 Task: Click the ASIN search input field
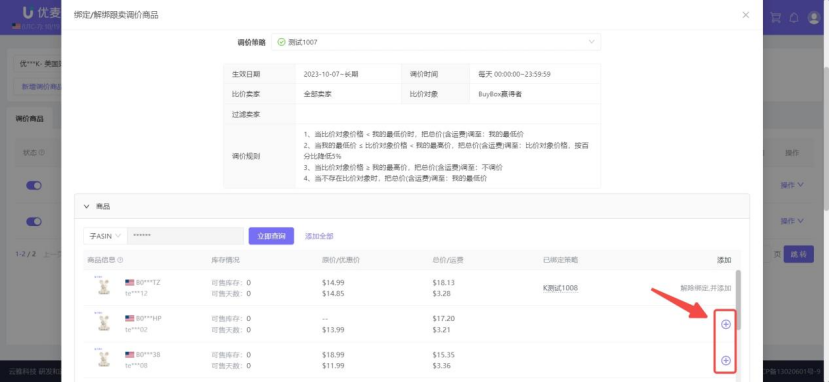point(185,236)
